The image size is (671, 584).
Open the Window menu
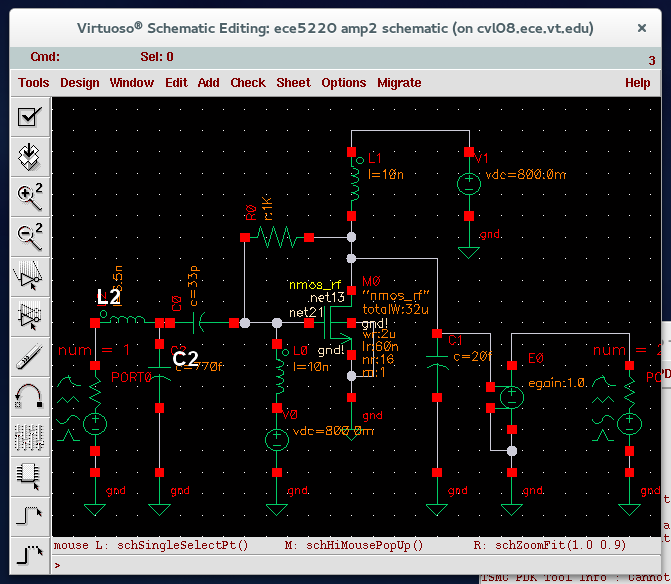click(x=131, y=83)
